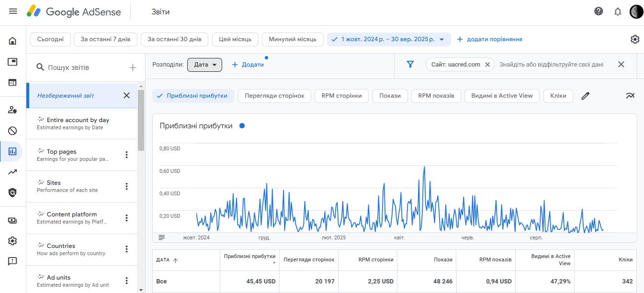The height and width of the screenshot is (293, 644).
Task: Toggle the Приблизні прибутки metric chip
Action: tap(193, 96)
